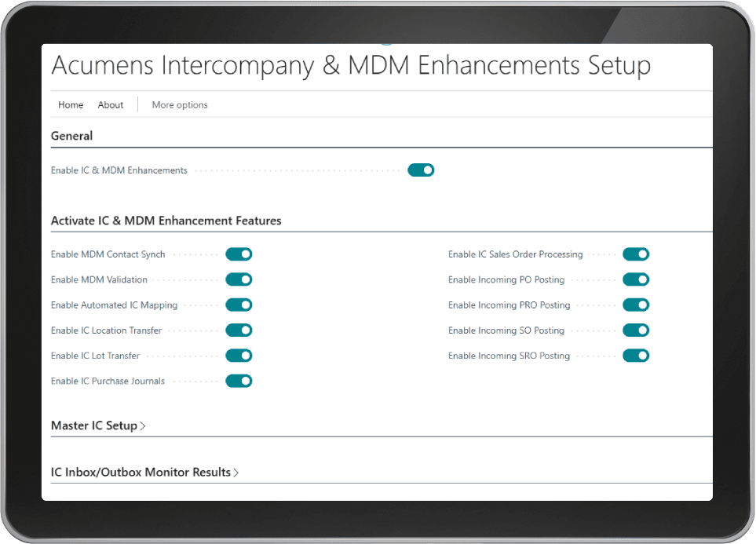Expand the Master IC Setup section

point(98,425)
